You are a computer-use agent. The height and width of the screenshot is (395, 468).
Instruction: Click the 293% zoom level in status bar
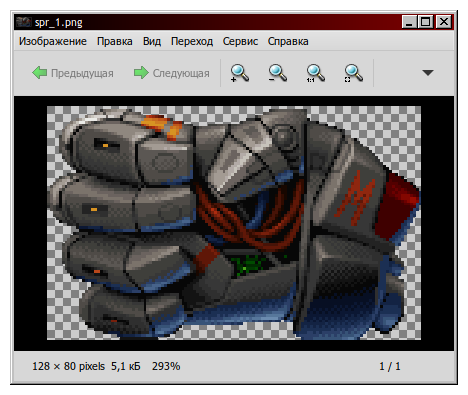[166, 366]
